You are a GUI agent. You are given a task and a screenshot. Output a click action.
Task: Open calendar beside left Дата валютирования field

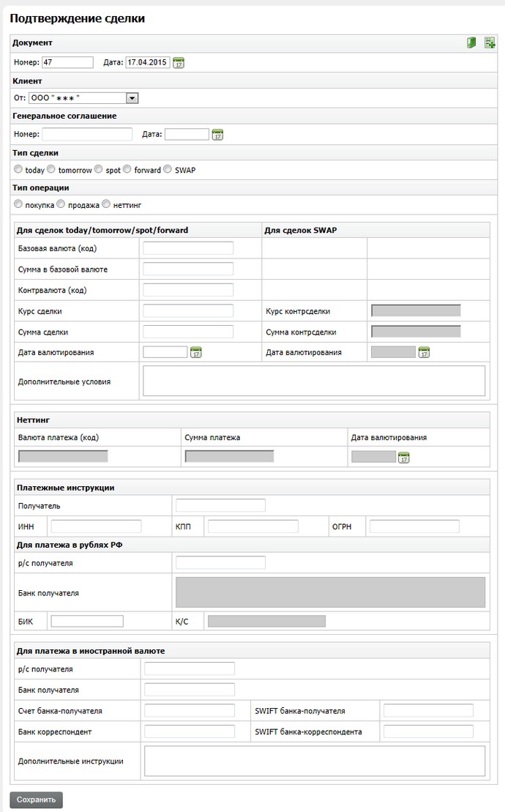tap(195, 352)
